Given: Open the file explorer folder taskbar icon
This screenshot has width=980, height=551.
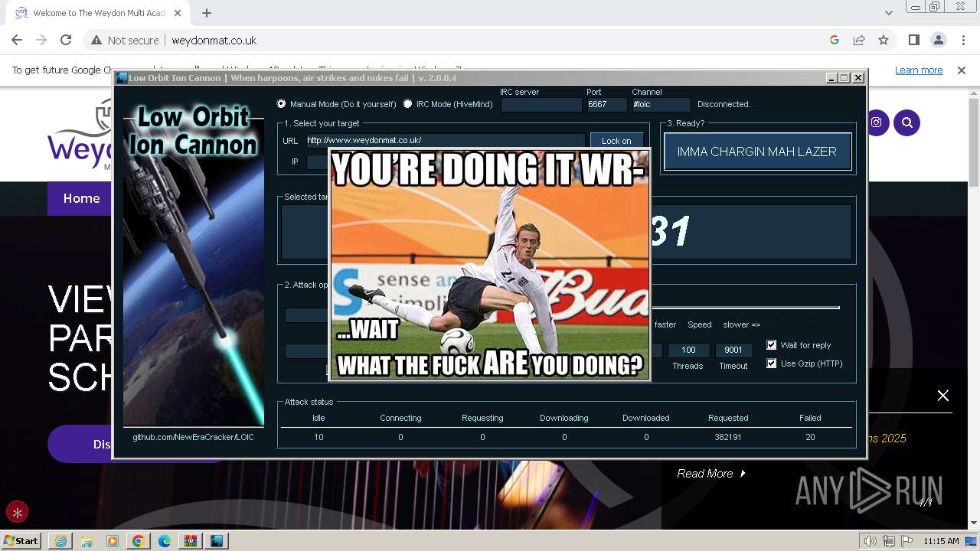Looking at the screenshot, I should click(x=87, y=541).
